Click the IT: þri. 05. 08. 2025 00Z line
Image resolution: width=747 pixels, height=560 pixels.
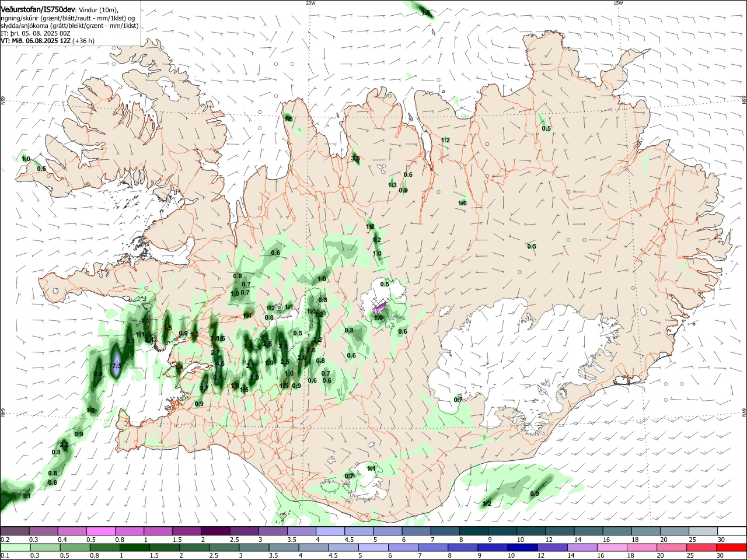[36, 33]
